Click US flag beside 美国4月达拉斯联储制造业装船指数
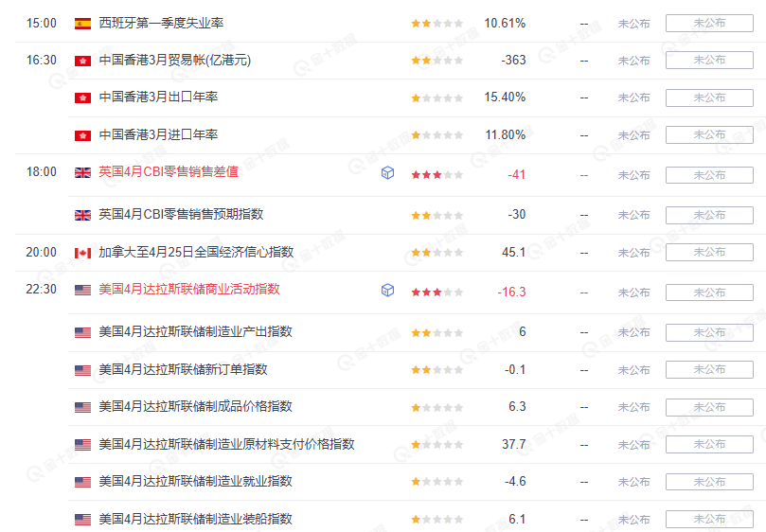The height and width of the screenshot is (532, 766). click(82, 520)
